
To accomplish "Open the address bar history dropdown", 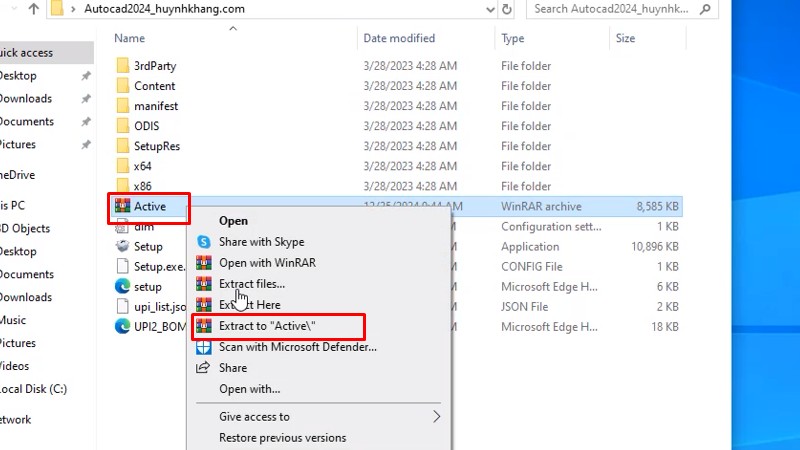I will pyautogui.click(x=484, y=9).
